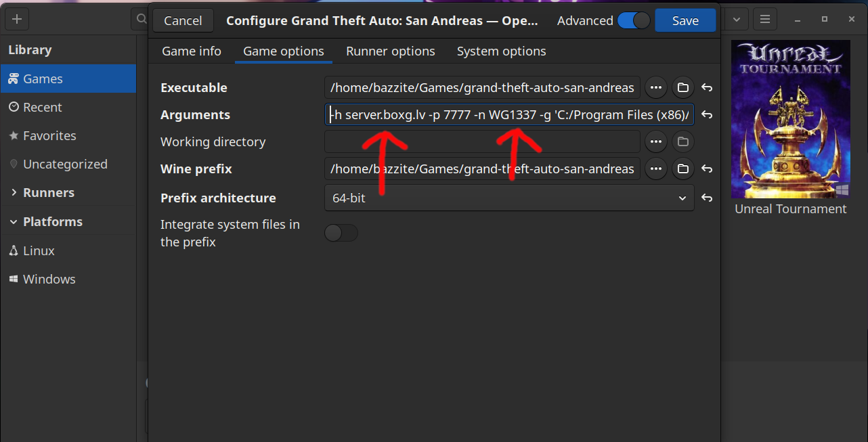Image resolution: width=868 pixels, height=442 pixels.
Task: Open Working directory folder icon
Action: click(x=682, y=141)
